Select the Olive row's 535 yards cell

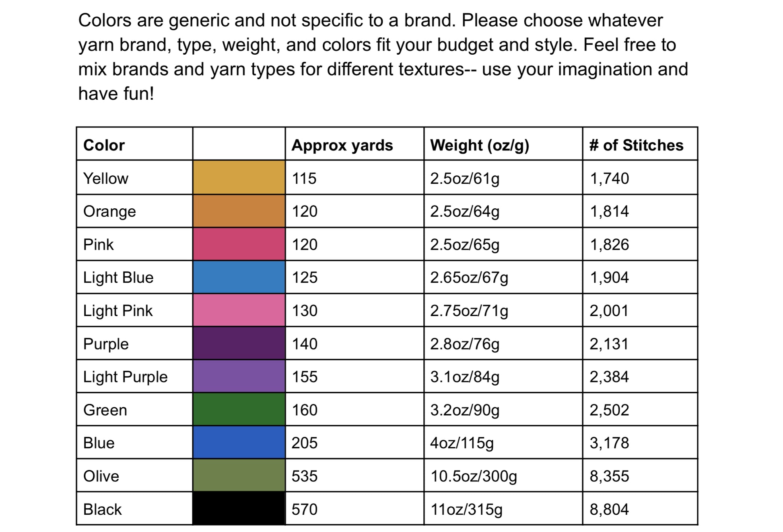pyautogui.click(x=305, y=476)
